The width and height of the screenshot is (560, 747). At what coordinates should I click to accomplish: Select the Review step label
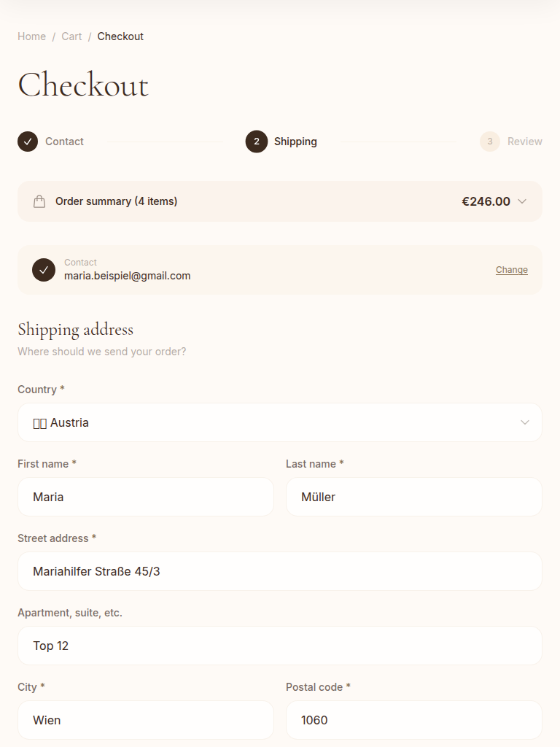[525, 142]
